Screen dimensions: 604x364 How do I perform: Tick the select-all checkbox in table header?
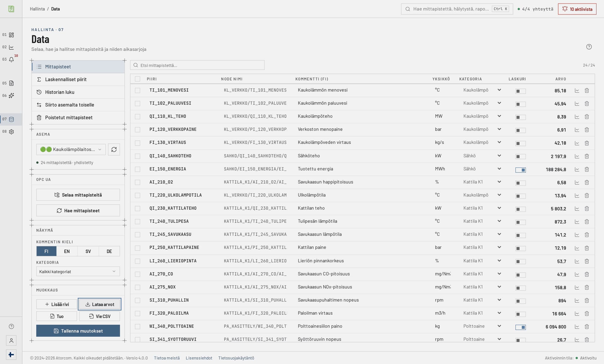(x=137, y=79)
